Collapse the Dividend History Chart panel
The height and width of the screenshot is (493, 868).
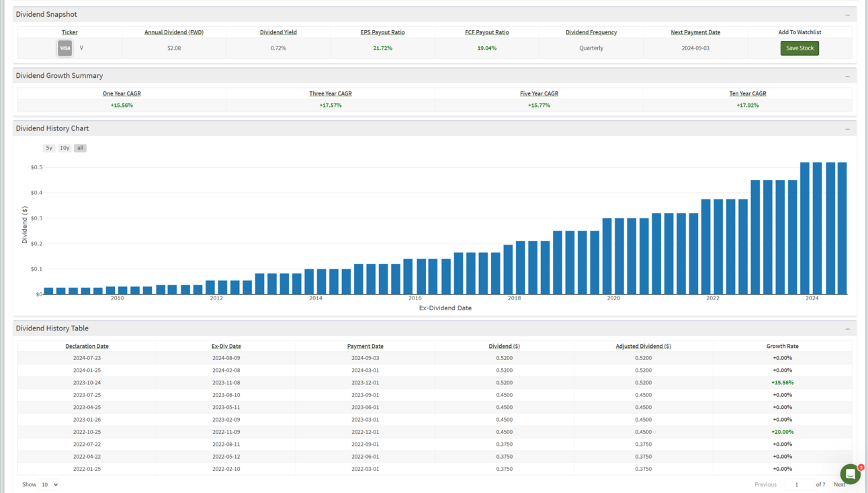click(x=847, y=129)
